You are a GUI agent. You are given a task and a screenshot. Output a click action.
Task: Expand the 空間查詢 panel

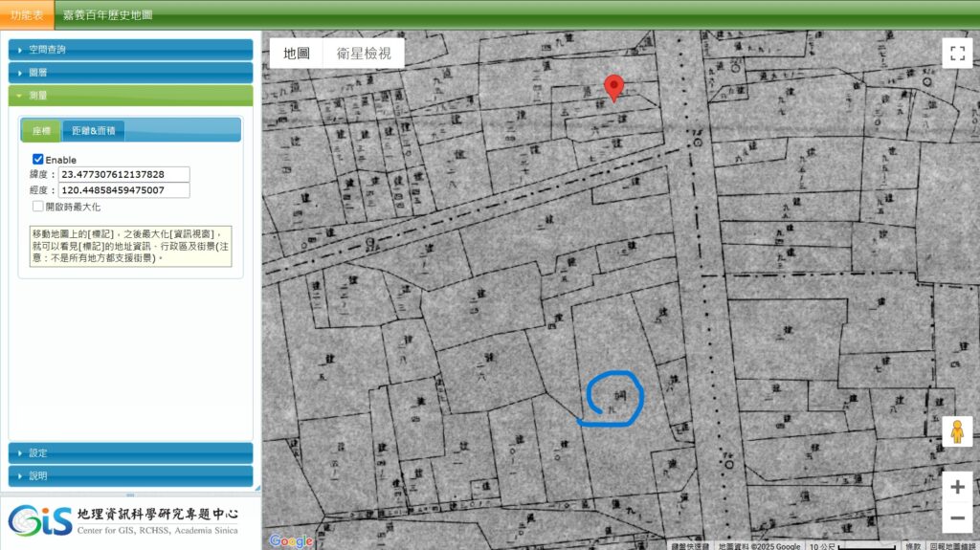(130, 49)
